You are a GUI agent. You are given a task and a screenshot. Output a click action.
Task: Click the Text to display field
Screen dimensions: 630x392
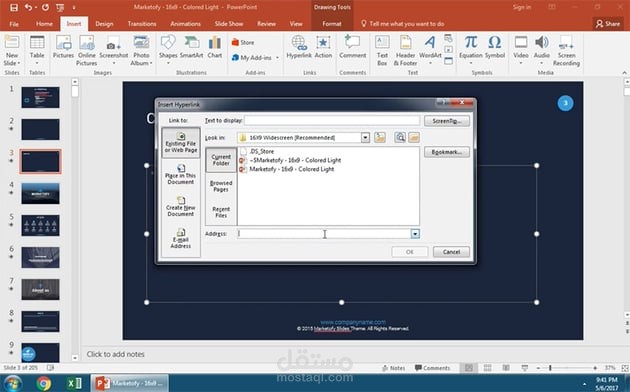coord(332,120)
